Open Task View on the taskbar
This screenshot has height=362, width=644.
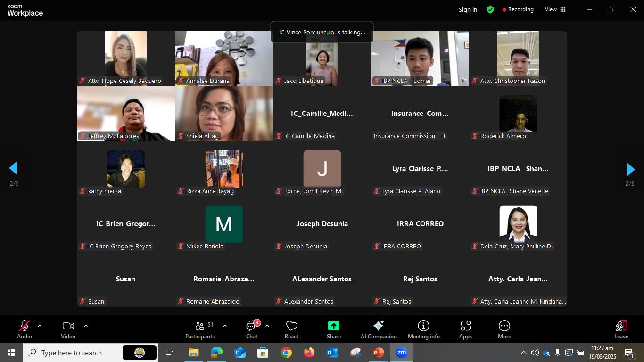(x=170, y=353)
